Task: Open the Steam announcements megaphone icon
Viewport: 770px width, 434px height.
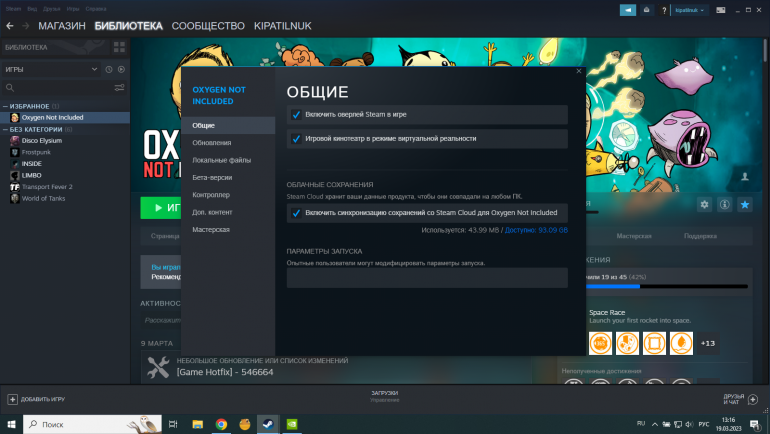Action: click(x=627, y=9)
